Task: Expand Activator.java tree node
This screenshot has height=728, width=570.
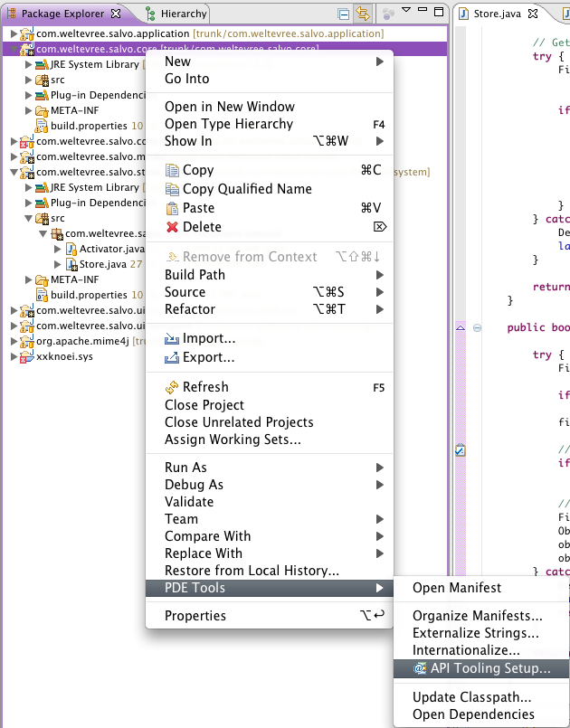Action: click(58, 249)
